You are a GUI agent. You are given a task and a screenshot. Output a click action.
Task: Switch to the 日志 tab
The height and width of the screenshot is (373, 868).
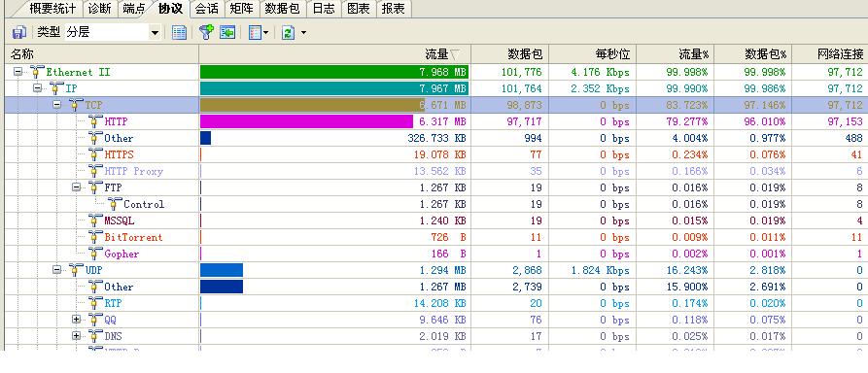pos(324,9)
